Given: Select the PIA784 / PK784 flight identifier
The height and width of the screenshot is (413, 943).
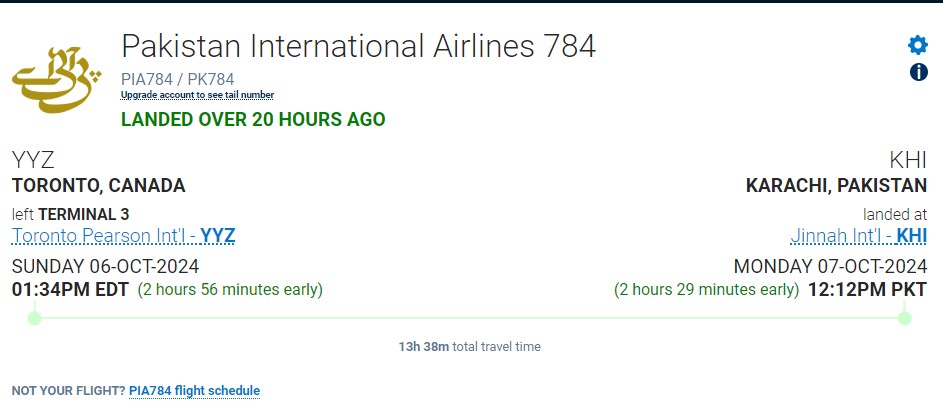Looking at the screenshot, I should (178, 79).
